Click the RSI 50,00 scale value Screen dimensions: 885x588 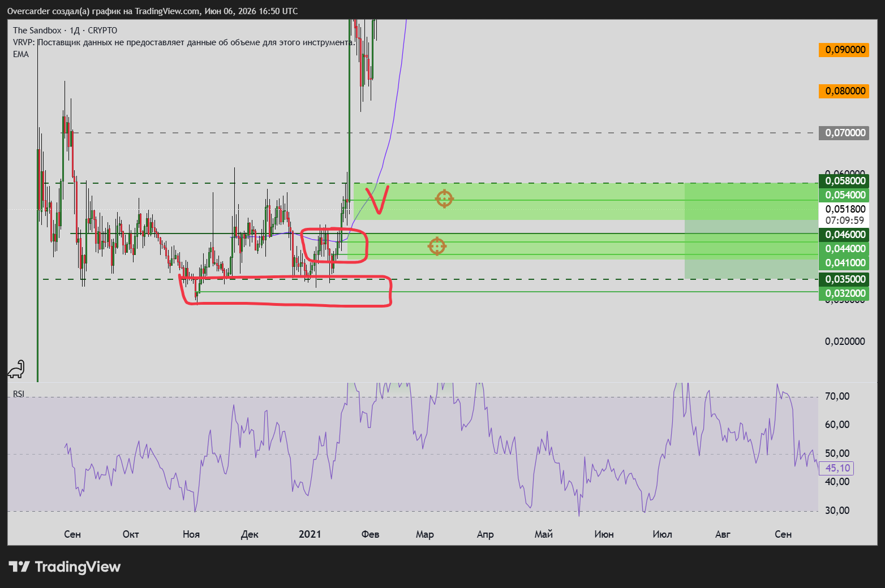coord(837,453)
